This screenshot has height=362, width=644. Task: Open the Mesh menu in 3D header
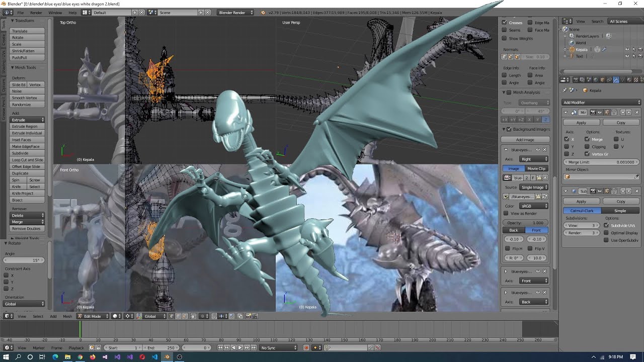coord(67,316)
